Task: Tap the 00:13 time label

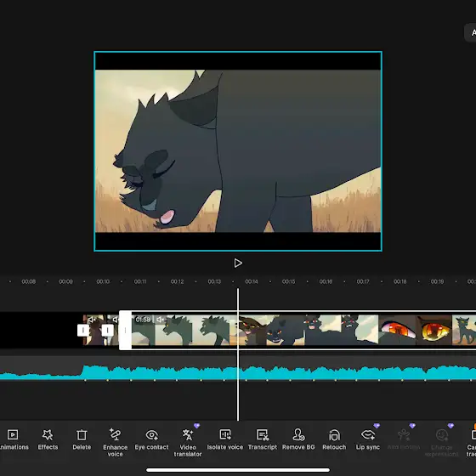Action: click(214, 281)
